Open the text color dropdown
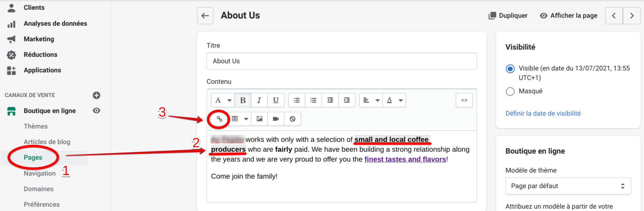The height and width of the screenshot is (211, 644). (x=394, y=100)
